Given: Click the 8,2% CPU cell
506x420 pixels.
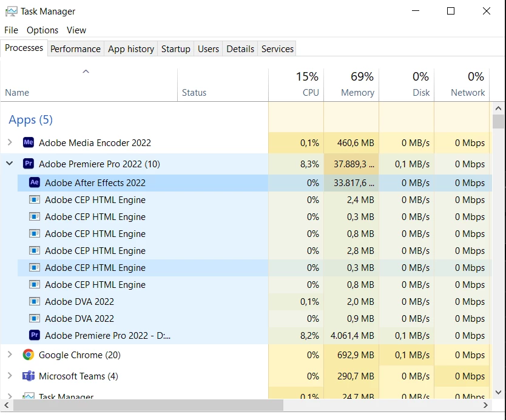Looking at the screenshot, I should (296, 336).
